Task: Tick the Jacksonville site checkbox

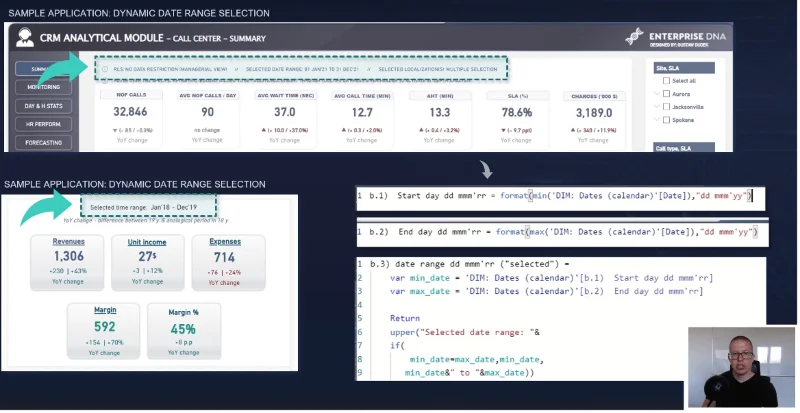Action: click(666, 107)
